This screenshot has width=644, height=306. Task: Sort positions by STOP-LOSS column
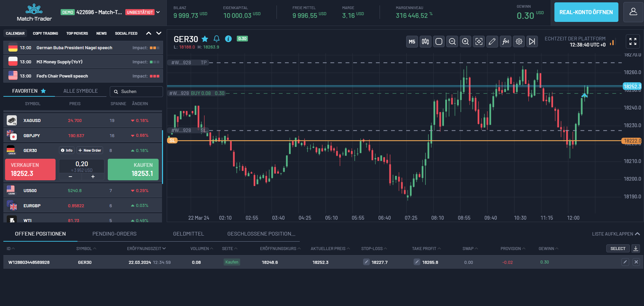[374, 249]
